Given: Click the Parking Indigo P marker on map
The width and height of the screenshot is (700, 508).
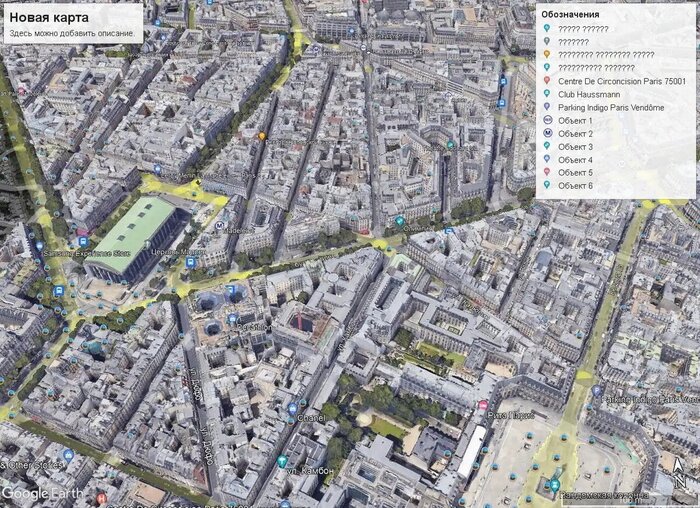Looking at the screenshot, I should [597, 391].
